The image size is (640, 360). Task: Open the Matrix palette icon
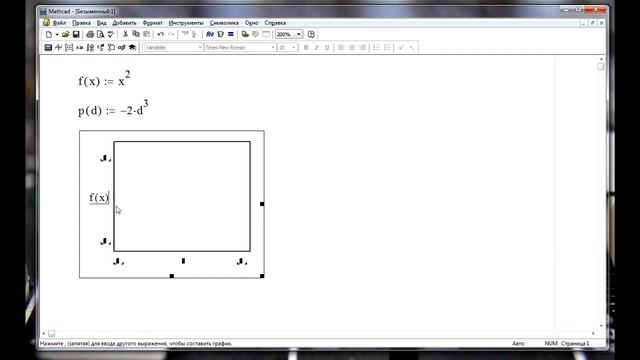coord(69,48)
